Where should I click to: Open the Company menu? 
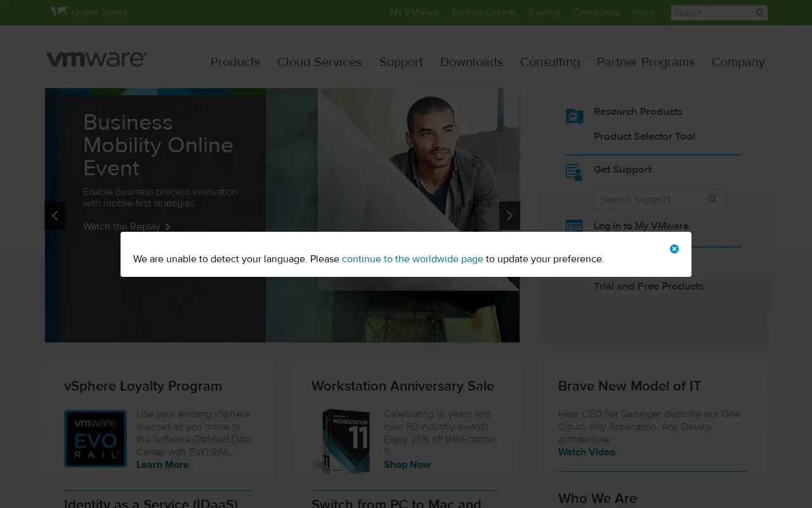(738, 62)
